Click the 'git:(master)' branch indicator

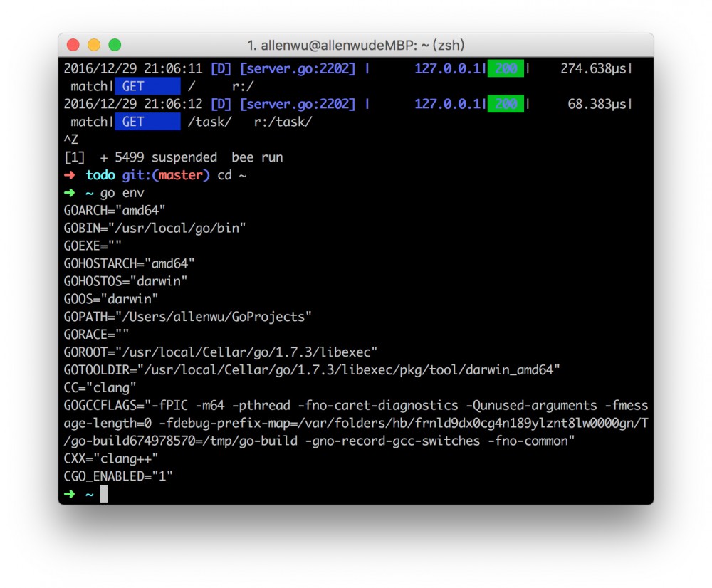click(x=166, y=175)
